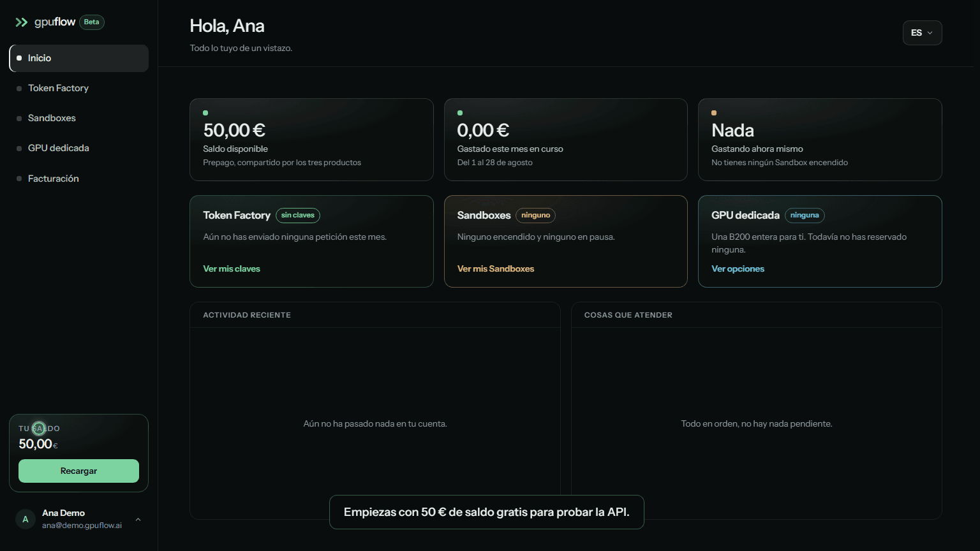Click 'Prepago, compartido por los tres productos'
Image resolution: width=980 pixels, height=551 pixels.
[x=282, y=163]
